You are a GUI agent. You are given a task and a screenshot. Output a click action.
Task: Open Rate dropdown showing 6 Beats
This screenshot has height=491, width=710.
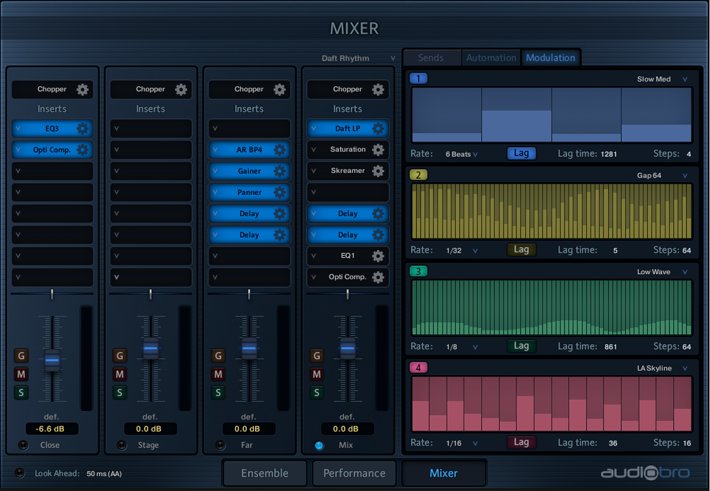(x=461, y=154)
